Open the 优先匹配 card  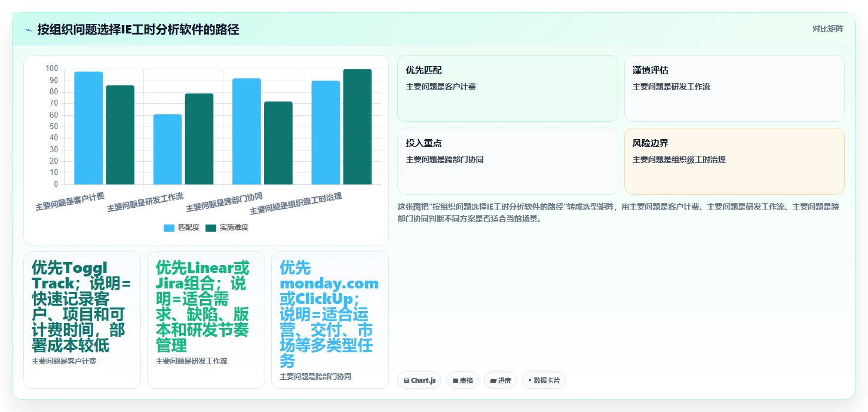point(507,88)
